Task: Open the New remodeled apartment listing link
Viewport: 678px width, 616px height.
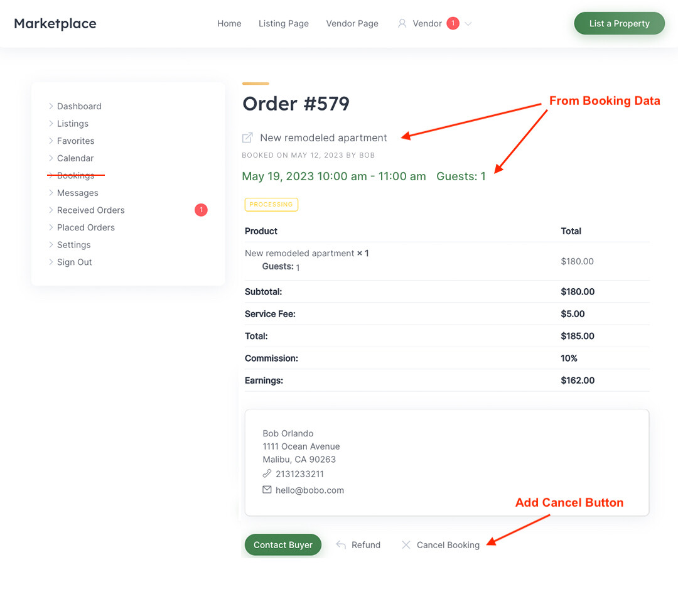Action: coord(323,138)
